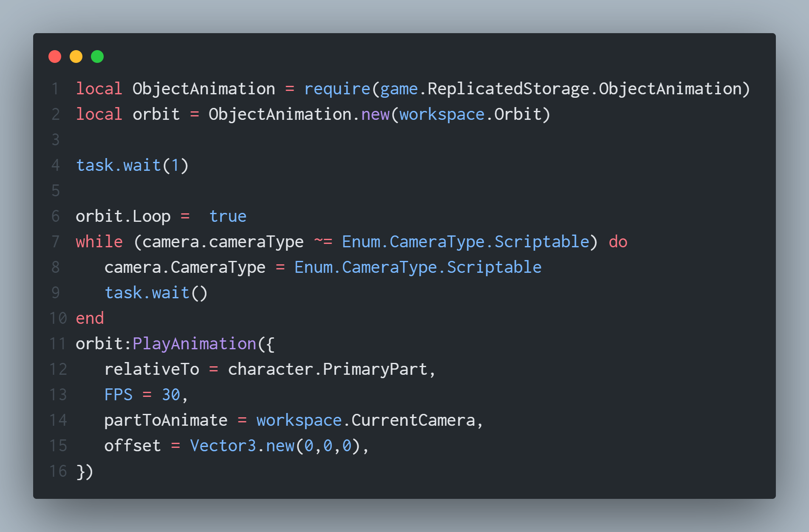Click line number 11 in the gutter

point(58,344)
